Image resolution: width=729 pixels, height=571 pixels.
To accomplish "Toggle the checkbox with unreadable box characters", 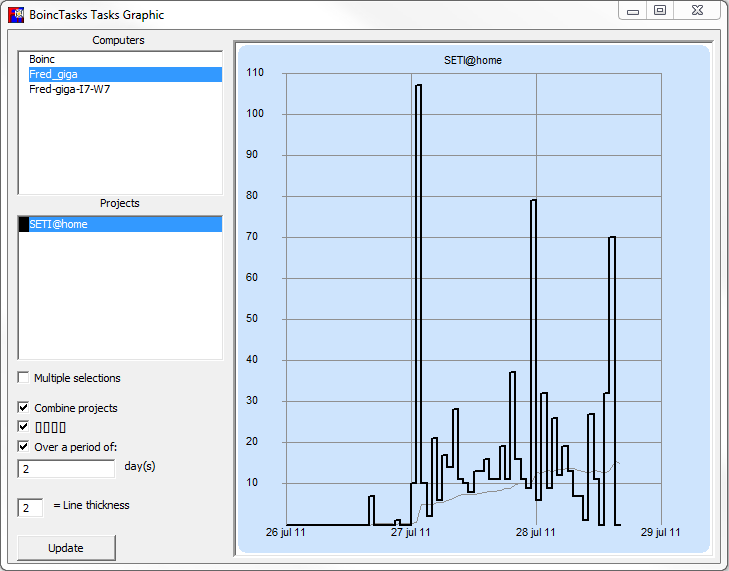I will point(23,426).
